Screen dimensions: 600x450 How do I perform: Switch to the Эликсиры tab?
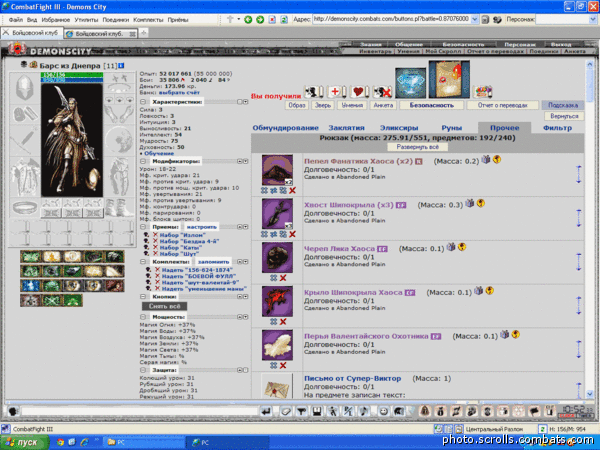pos(399,128)
